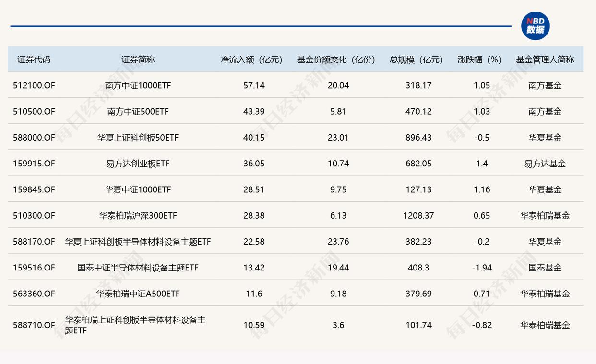The width and height of the screenshot is (596, 364).
Task: Select security code 510300.OF
Action: click(x=34, y=215)
